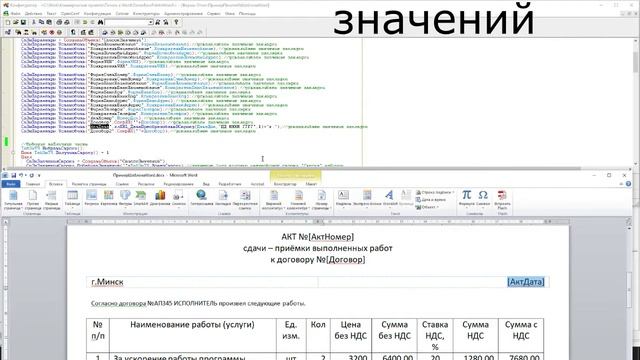The width and height of the screenshot is (640, 360).
Task: Click the Строка подписи signature line button
Action: tap(435, 192)
